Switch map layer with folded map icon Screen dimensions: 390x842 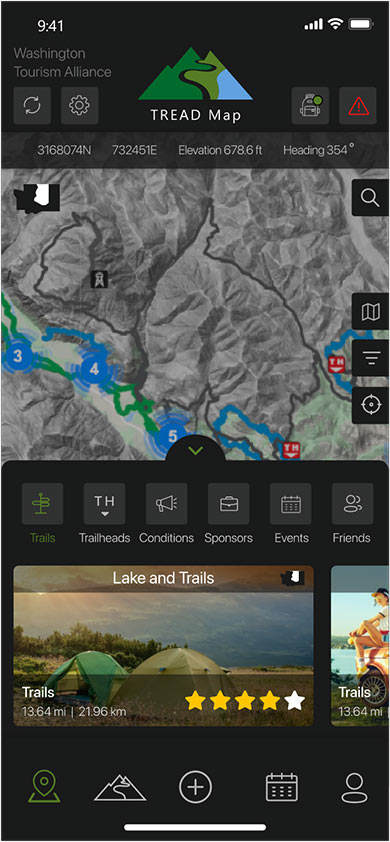[370, 311]
